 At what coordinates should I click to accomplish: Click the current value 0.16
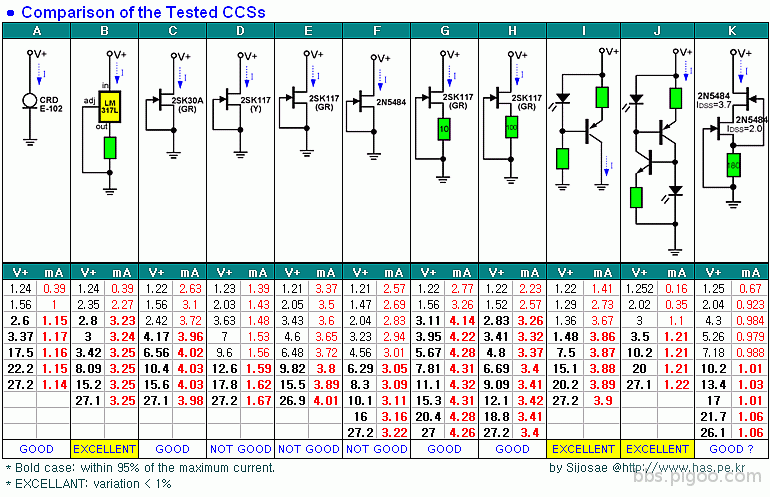pyautogui.click(x=676, y=289)
